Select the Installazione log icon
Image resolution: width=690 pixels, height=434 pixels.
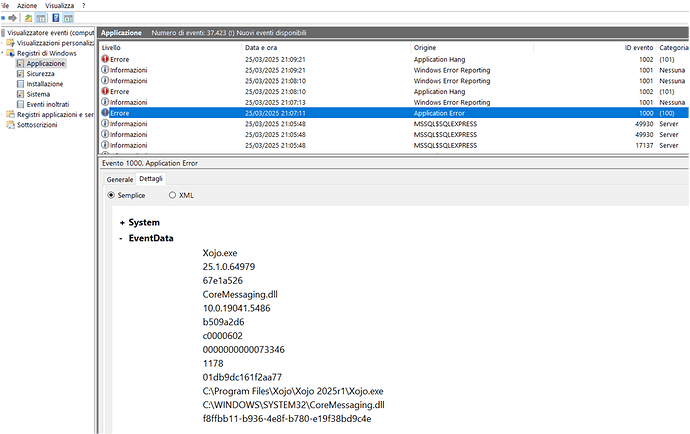pyautogui.click(x=20, y=84)
